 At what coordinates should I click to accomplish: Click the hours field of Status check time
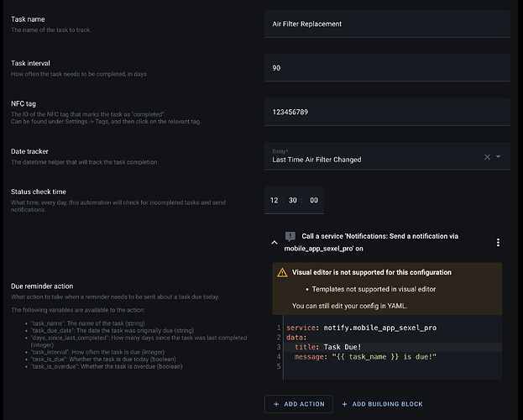coord(275,200)
